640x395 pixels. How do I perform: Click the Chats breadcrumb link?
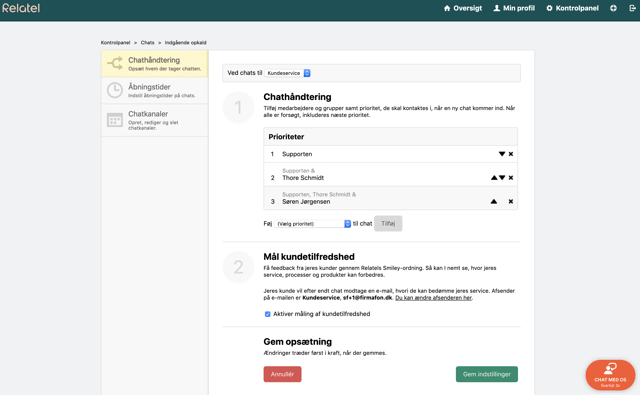tap(147, 42)
